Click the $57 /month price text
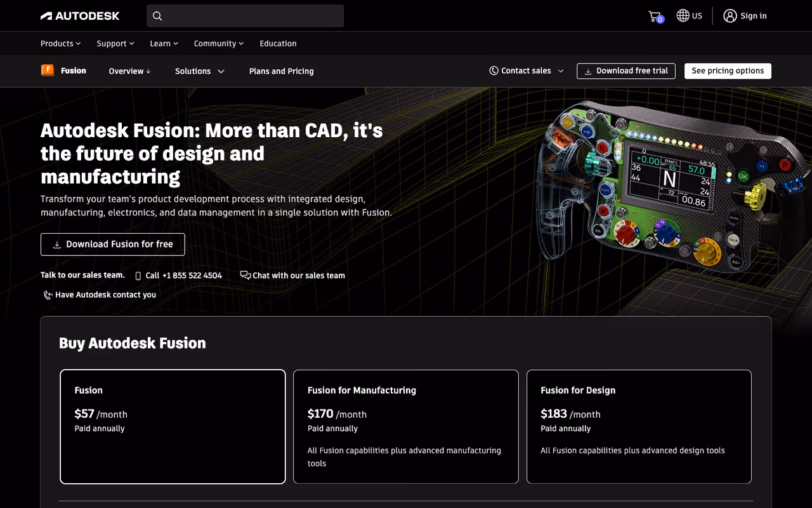Screen dimensions: 812x508 point(101,414)
